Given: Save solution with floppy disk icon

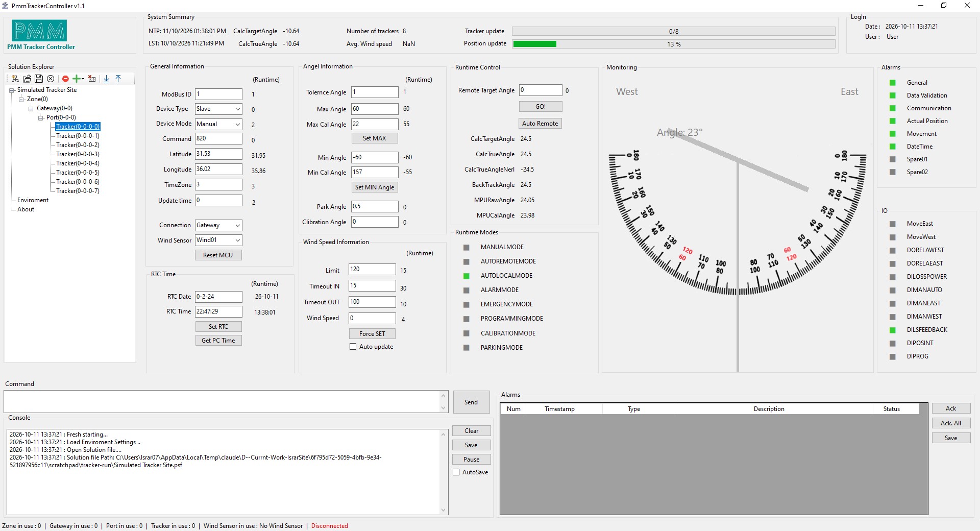Looking at the screenshot, I should [x=39, y=79].
